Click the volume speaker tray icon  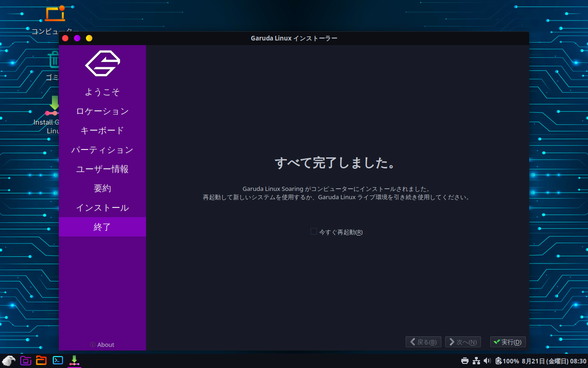pyautogui.click(x=487, y=361)
